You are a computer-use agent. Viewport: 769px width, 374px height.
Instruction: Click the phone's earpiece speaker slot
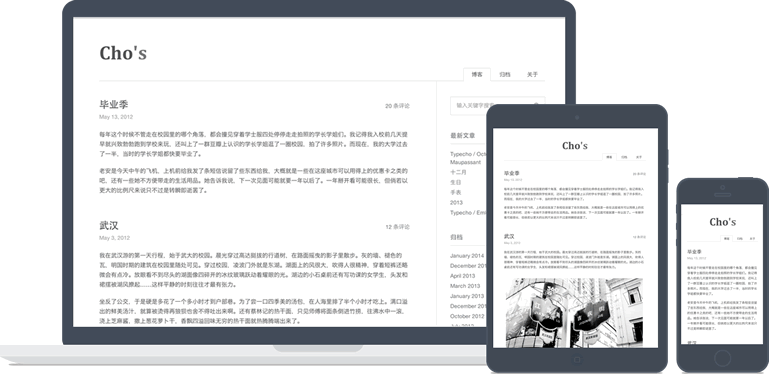(x=722, y=195)
